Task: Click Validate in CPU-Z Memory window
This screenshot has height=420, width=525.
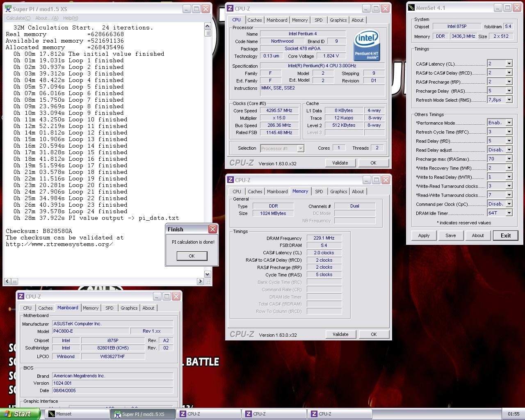Action: point(340,334)
